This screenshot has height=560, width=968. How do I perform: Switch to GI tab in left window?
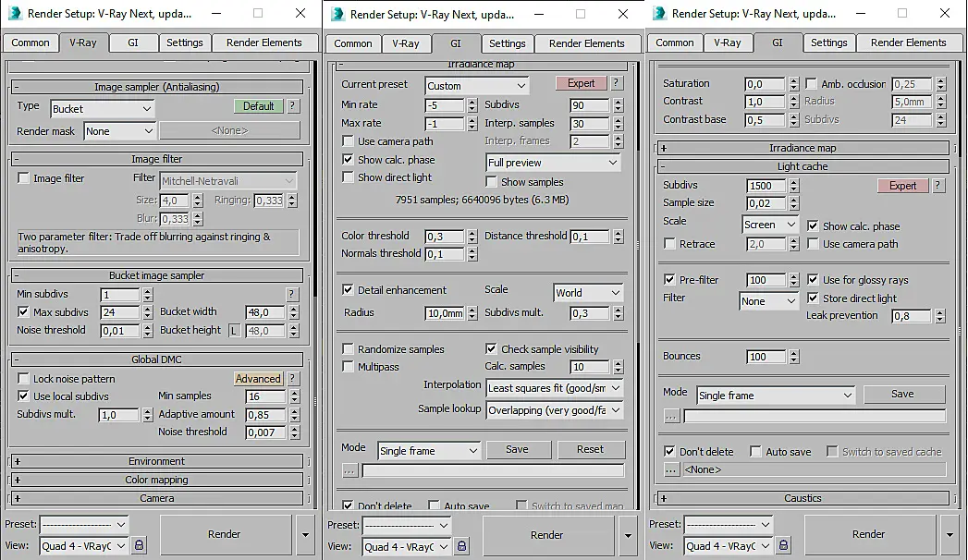133,43
